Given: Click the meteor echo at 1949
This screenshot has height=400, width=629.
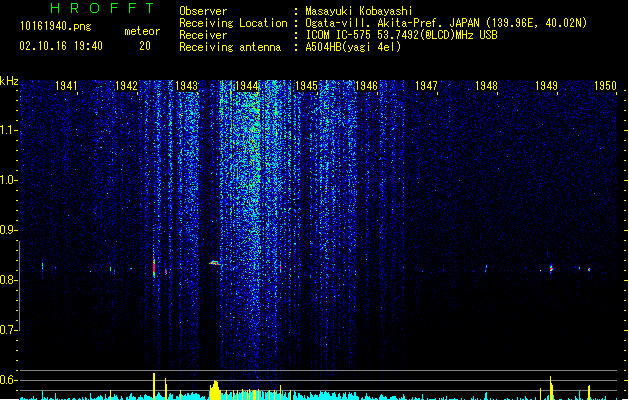Looking at the screenshot, I should [x=551, y=268].
